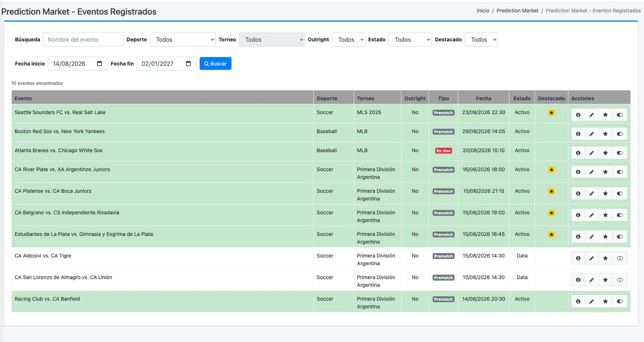Viewport: 644px width, 342px height.
Task: Click the featured star badge of Estudiantes row
Action: [x=551, y=234]
